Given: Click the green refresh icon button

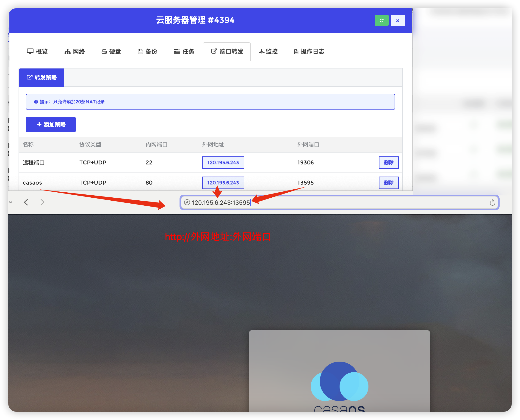Looking at the screenshot, I should tap(382, 21).
